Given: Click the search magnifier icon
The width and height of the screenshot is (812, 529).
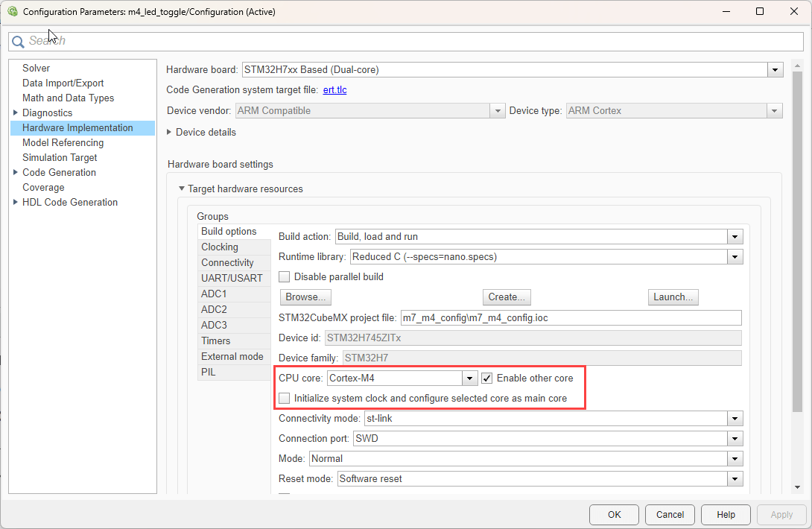Looking at the screenshot, I should 18,41.
